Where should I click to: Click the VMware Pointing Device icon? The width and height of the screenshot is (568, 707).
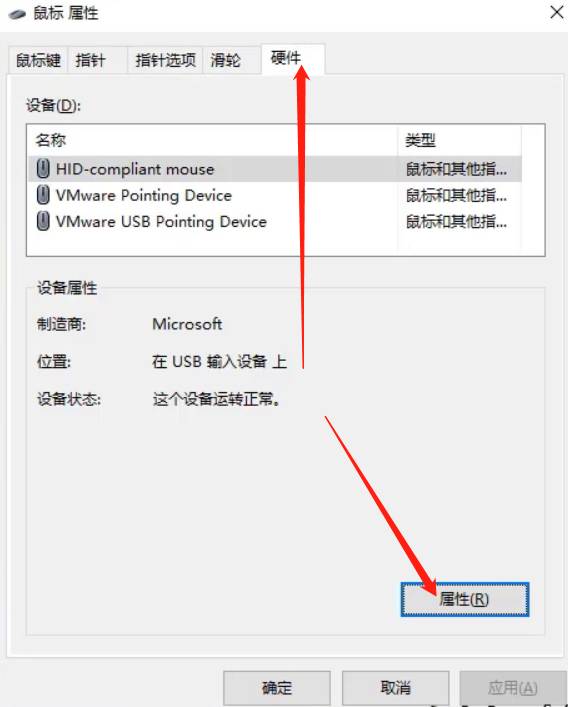(x=43, y=195)
